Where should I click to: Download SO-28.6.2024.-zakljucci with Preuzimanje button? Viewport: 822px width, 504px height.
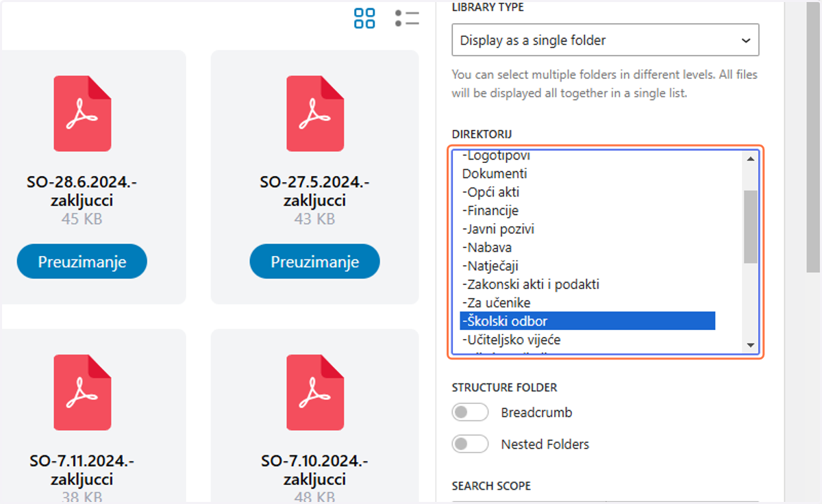pos(82,262)
